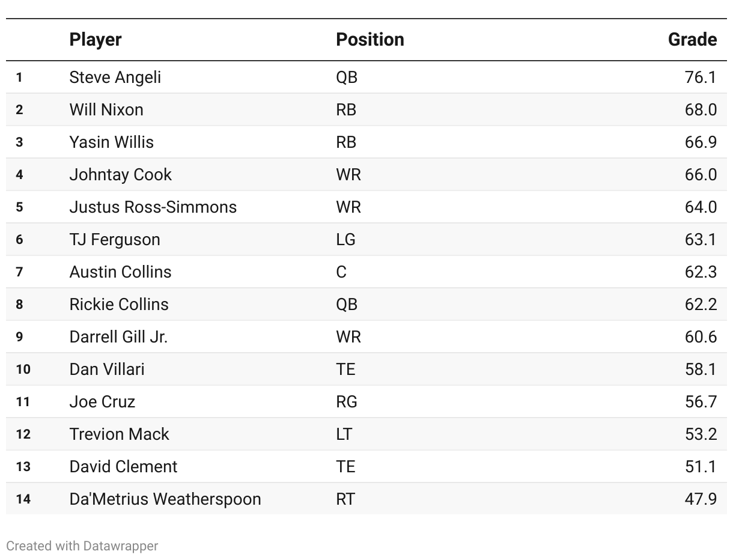Sort by the Grade column header
The width and height of the screenshot is (733, 560).
(x=692, y=40)
